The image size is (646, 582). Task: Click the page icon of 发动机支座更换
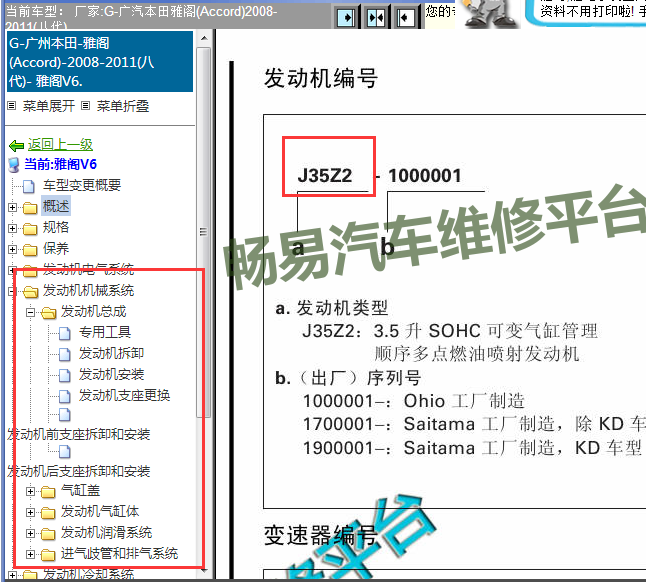(65, 396)
